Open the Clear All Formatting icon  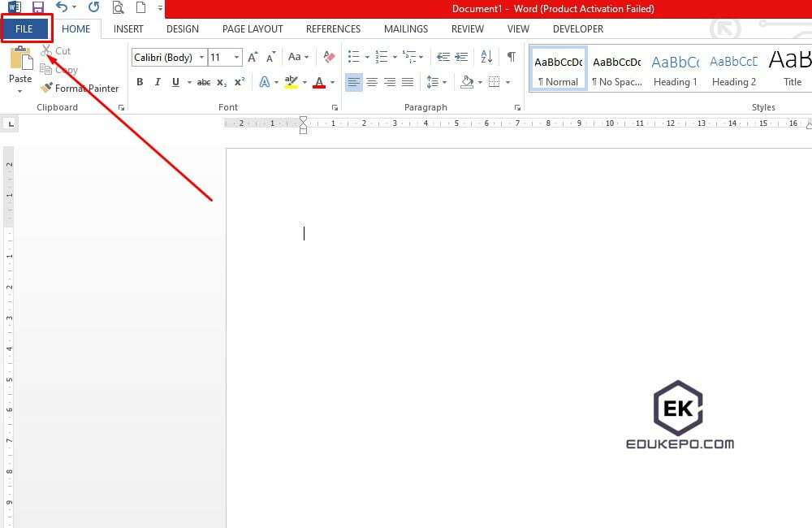click(328, 57)
